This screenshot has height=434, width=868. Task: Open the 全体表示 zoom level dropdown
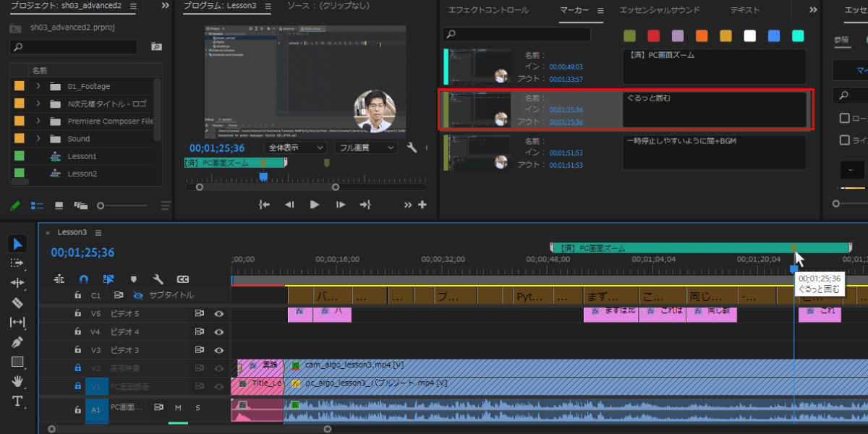click(297, 148)
